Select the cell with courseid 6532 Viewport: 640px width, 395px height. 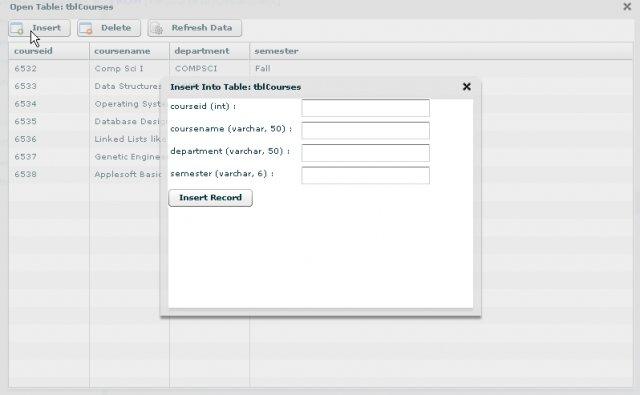click(49, 69)
